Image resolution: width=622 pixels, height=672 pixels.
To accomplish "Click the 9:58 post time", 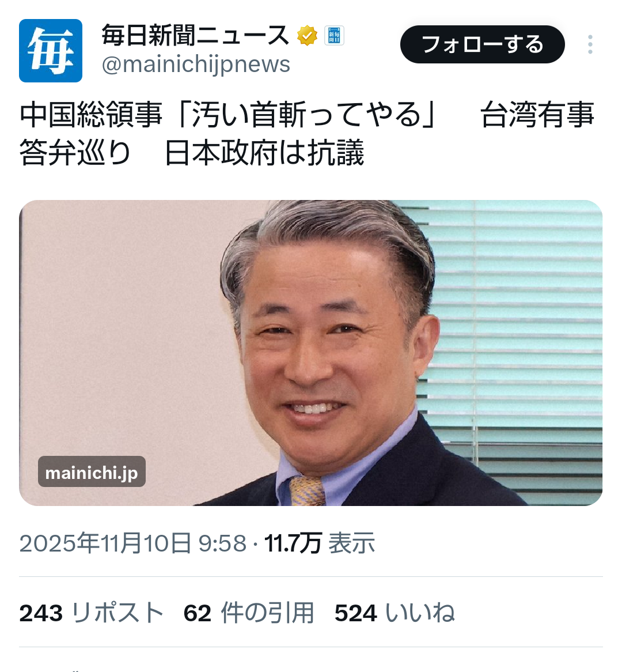I will point(222,543).
